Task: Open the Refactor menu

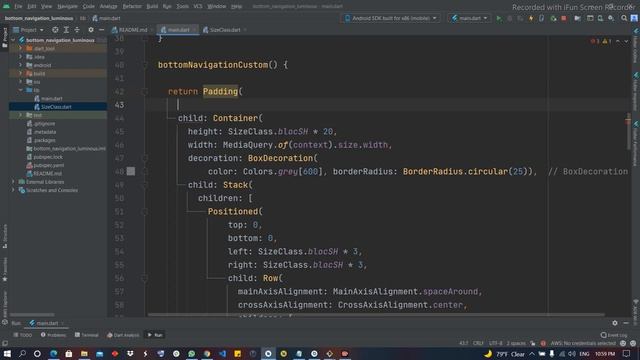Action: pyautogui.click(x=132, y=7)
